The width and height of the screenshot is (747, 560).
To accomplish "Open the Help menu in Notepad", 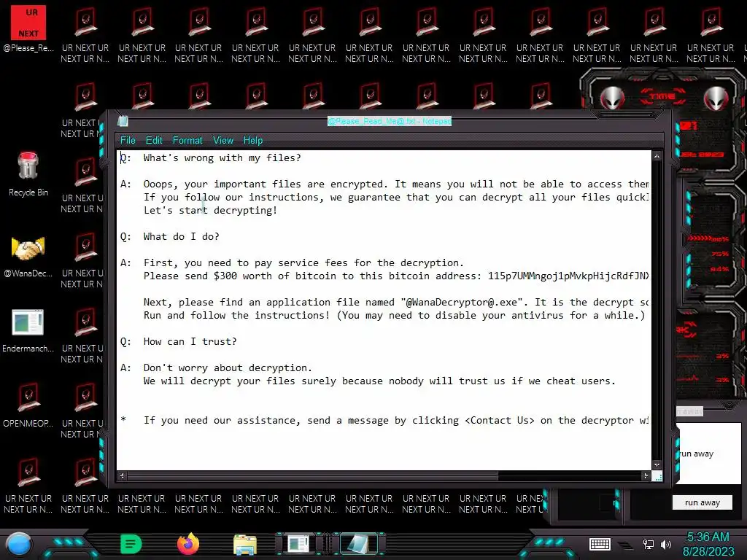I will 253,141.
